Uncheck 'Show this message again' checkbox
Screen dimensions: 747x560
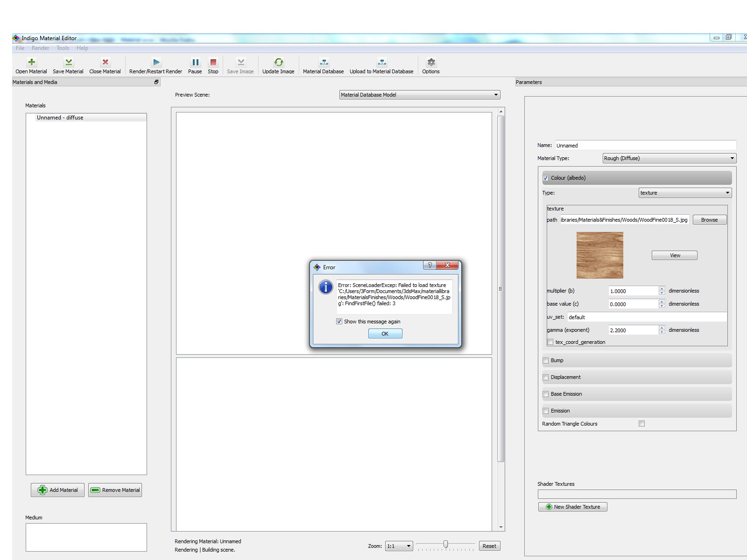point(339,322)
